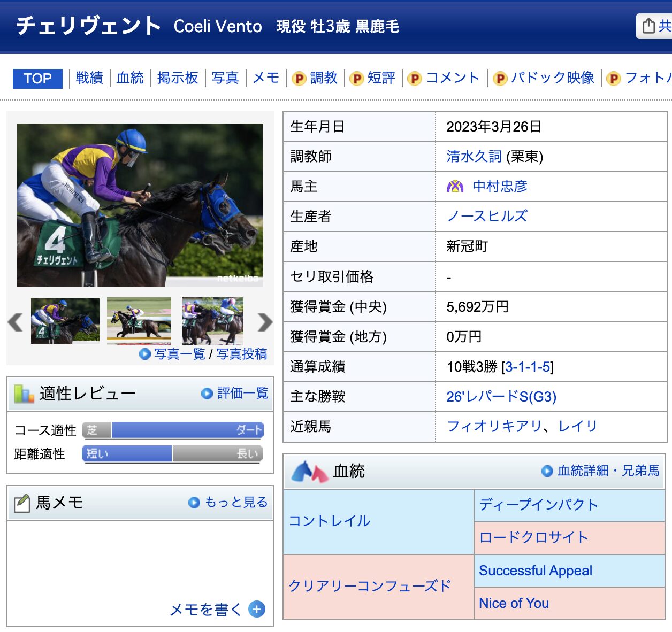Click the share icon in header
Viewport: 672px width, 632px height.
coord(648,26)
